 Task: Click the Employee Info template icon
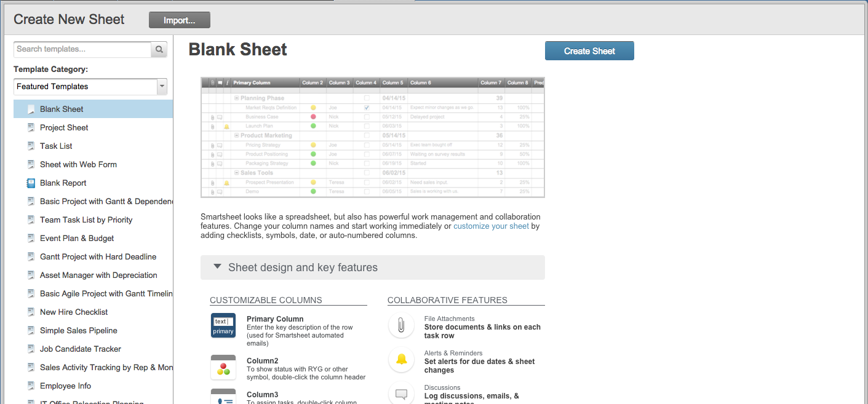coord(31,386)
